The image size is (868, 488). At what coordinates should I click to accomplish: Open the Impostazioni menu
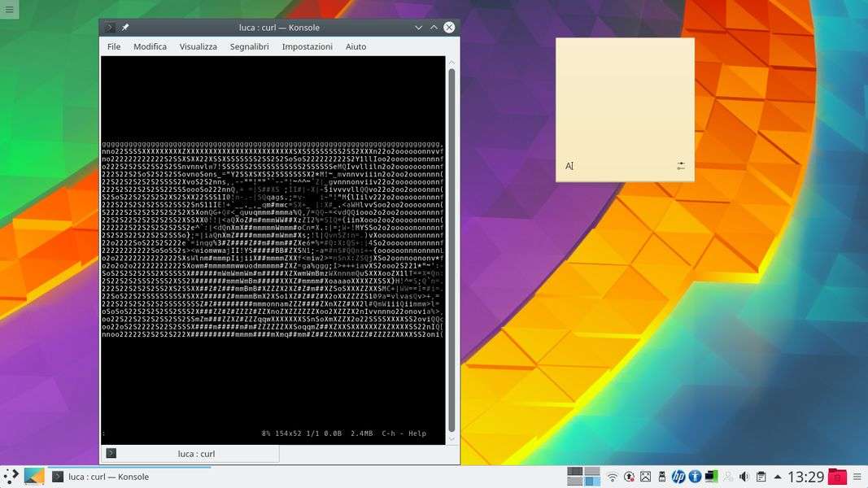pyautogui.click(x=307, y=47)
